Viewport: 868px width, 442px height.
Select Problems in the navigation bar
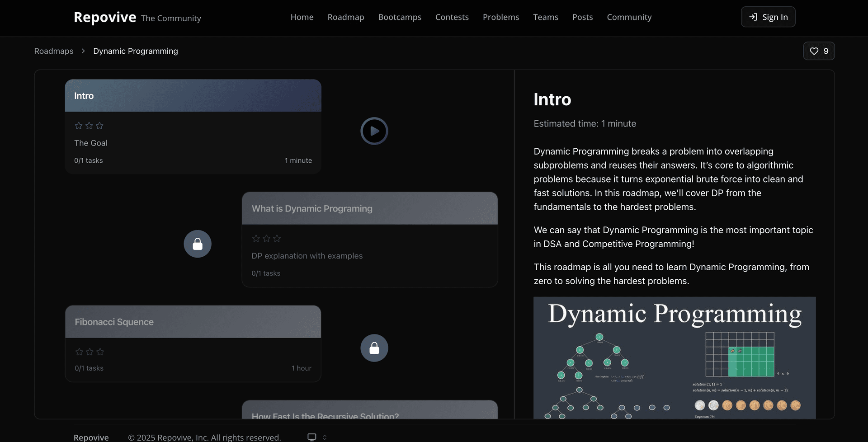(501, 17)
